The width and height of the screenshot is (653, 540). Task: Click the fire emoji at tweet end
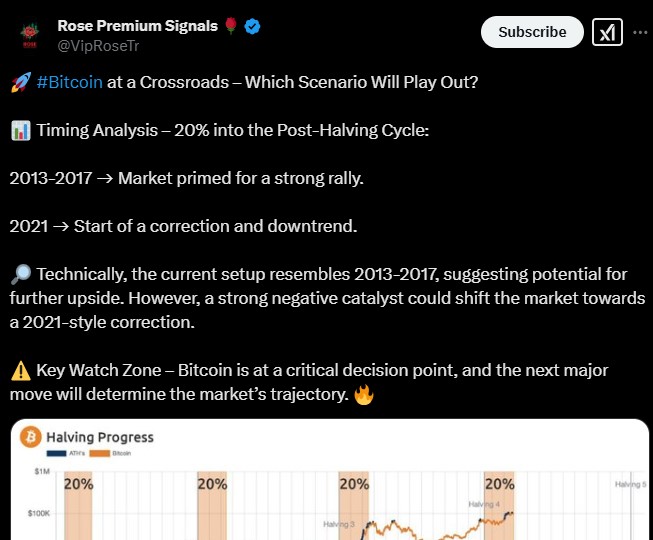(x=364, y=394)
